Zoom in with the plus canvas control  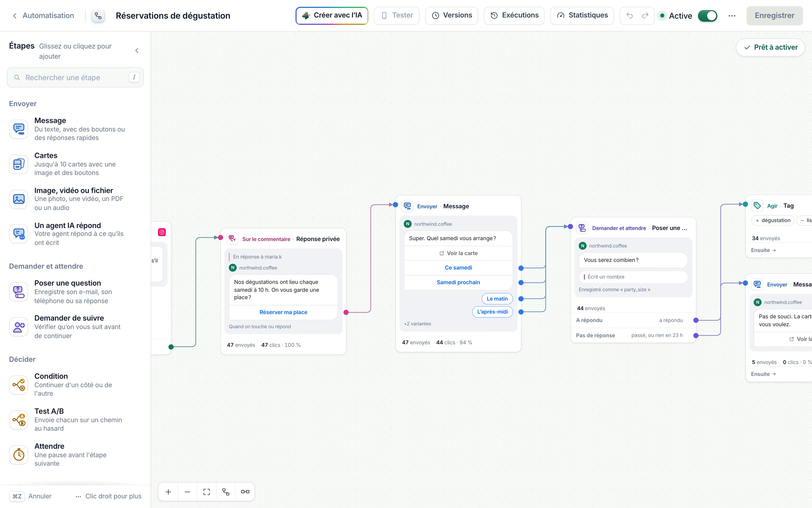168,492
